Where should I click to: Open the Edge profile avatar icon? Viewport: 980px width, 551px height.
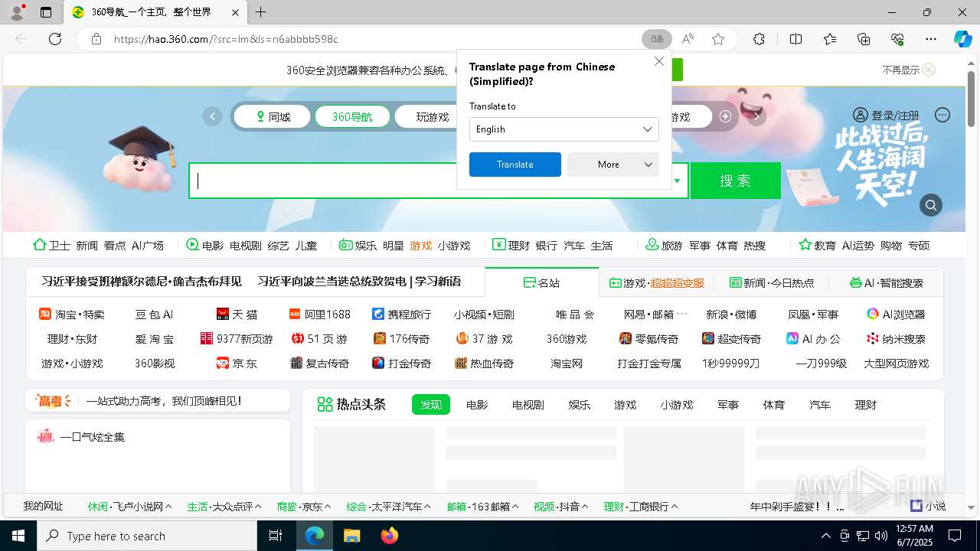click(16, 12)
